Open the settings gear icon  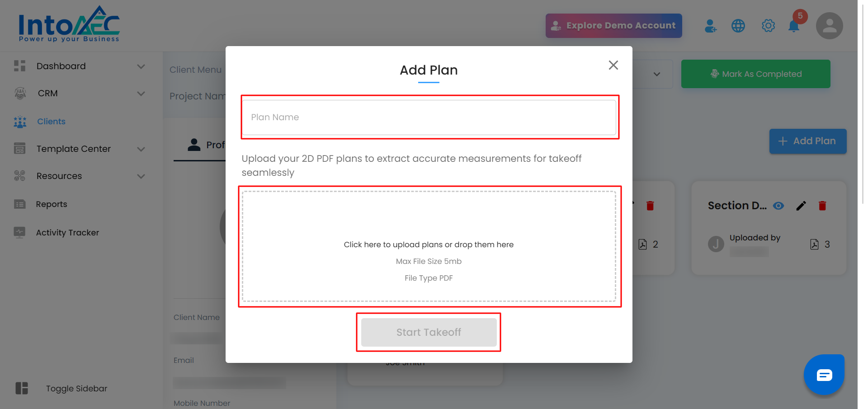coord(768,26)
